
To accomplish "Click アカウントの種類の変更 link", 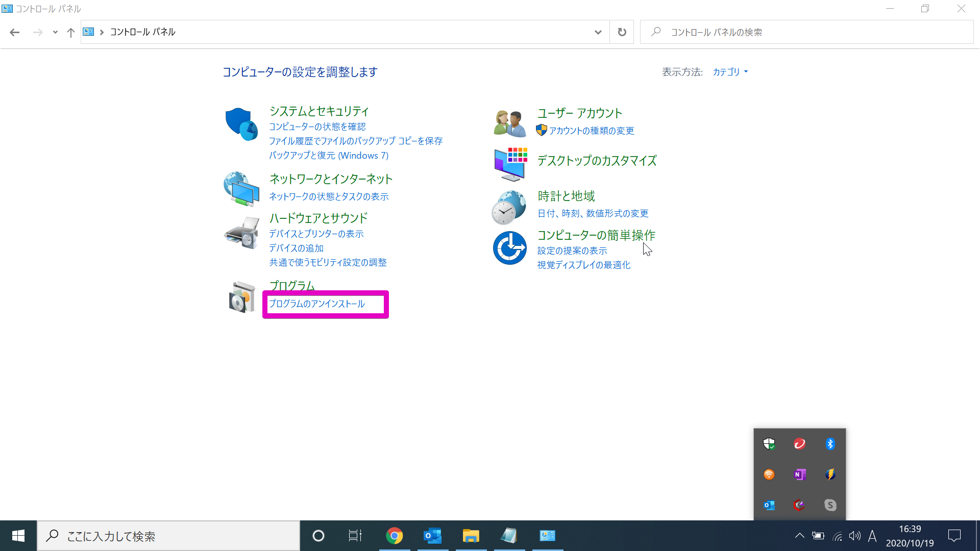I will pyautogui.click(x=592, y=131).
